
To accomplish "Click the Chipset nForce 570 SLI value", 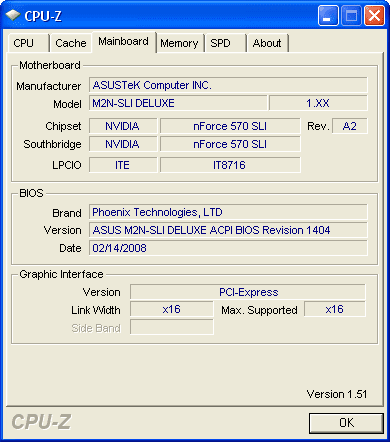I will pos(230,126).
